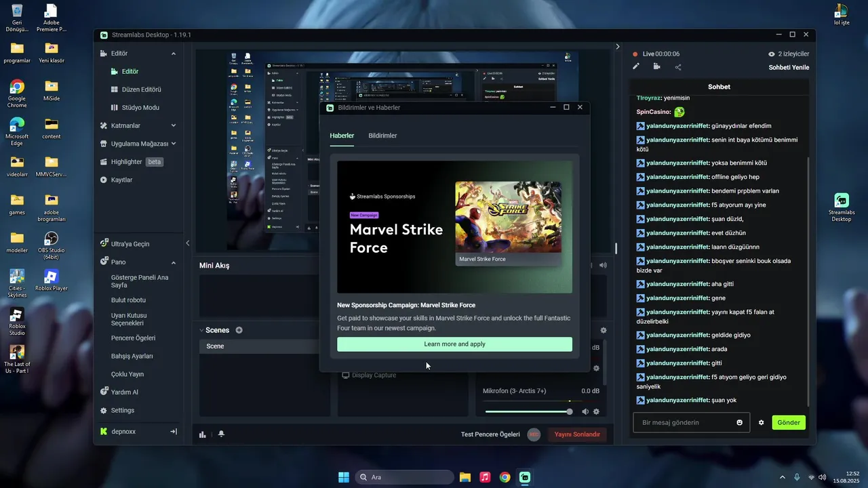Open Google Chrome desktop shortcut
This screenshot has height=488, width=868.
coord(17,94)
